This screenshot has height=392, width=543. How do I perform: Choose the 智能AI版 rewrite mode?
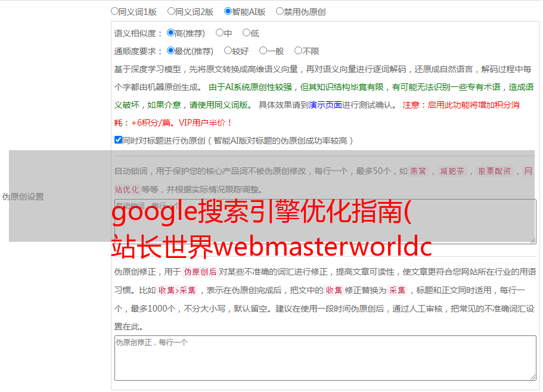click(x=228, y=11)
